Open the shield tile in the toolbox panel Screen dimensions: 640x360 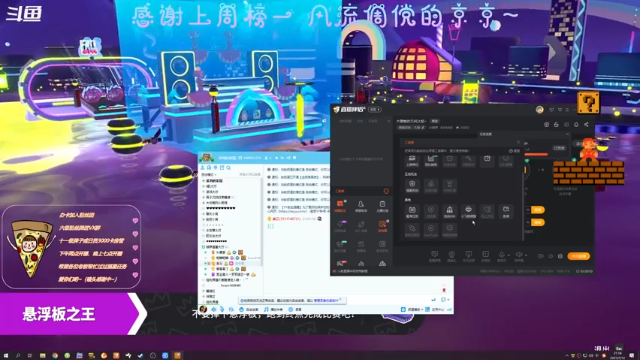click(412, 186)
